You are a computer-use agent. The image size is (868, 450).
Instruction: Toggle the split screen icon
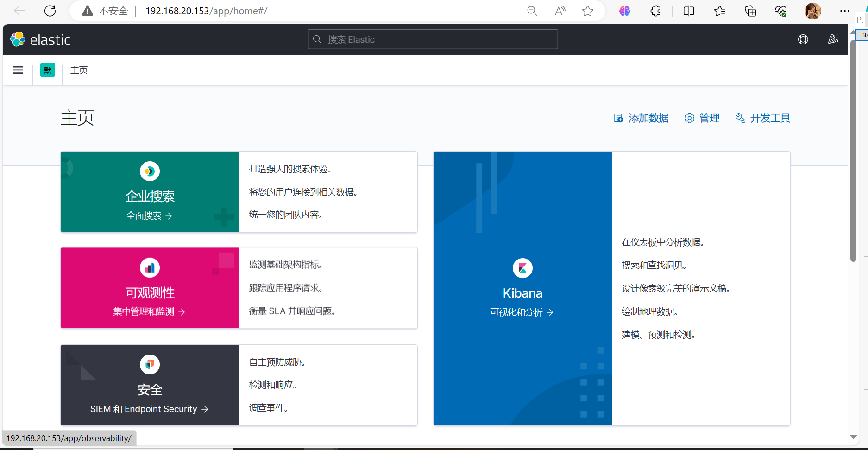pos(689,11)
